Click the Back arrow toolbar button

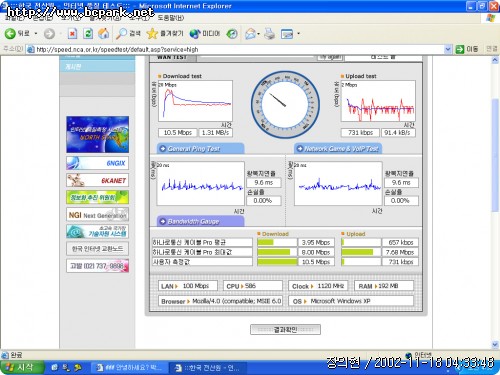click(17, 33)
